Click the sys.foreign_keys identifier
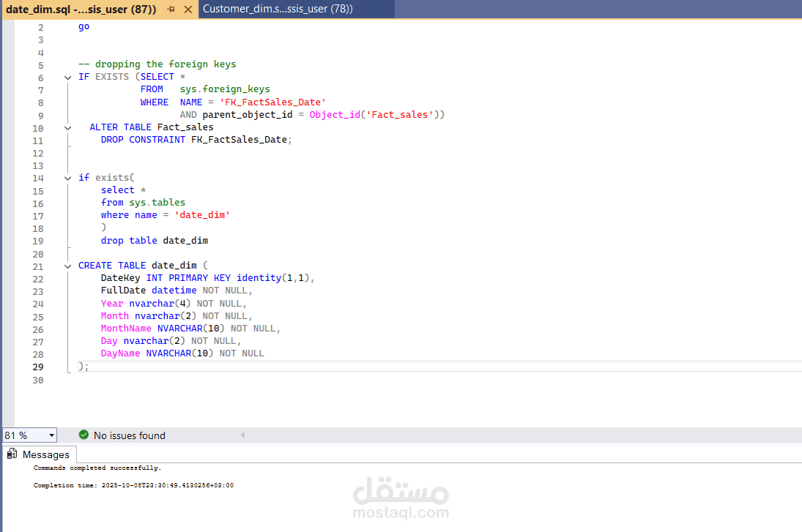 [225, 89]
